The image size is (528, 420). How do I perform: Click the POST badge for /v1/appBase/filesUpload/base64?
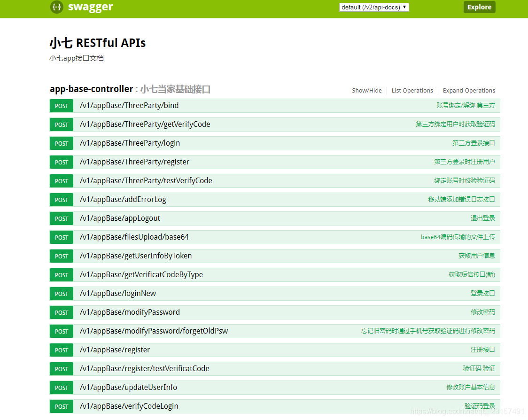(x=61, y=237)
